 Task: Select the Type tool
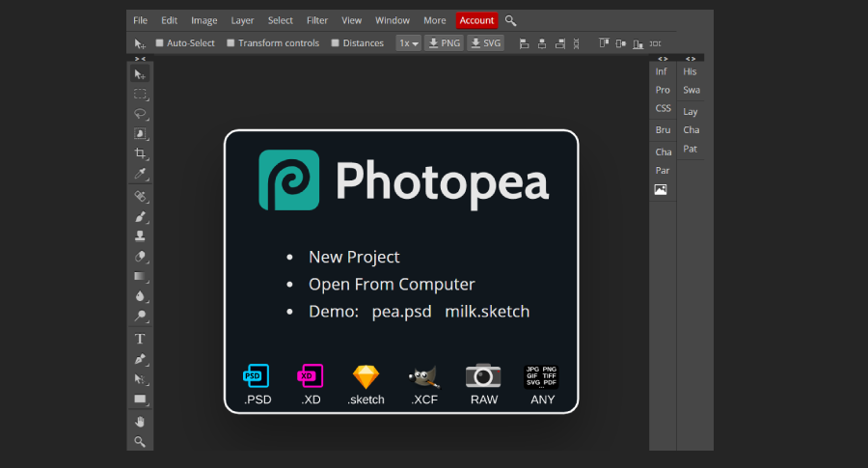(140, 339)
